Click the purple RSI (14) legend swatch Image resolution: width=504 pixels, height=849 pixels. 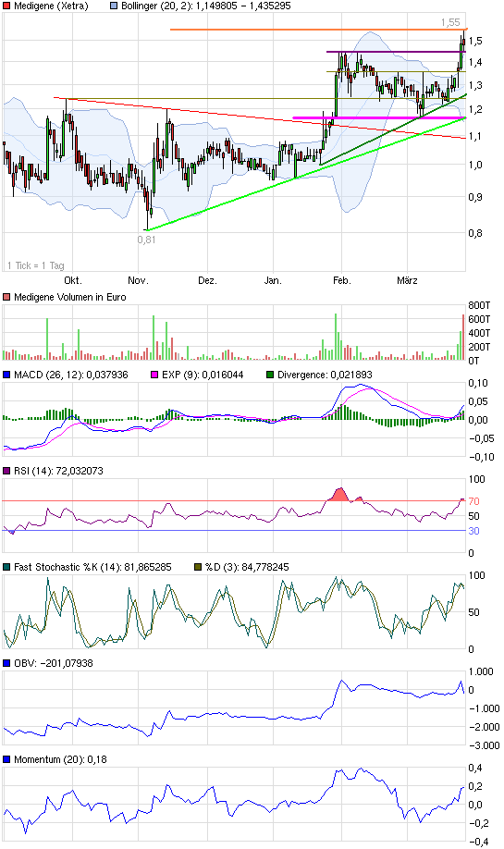click(6, 471)
